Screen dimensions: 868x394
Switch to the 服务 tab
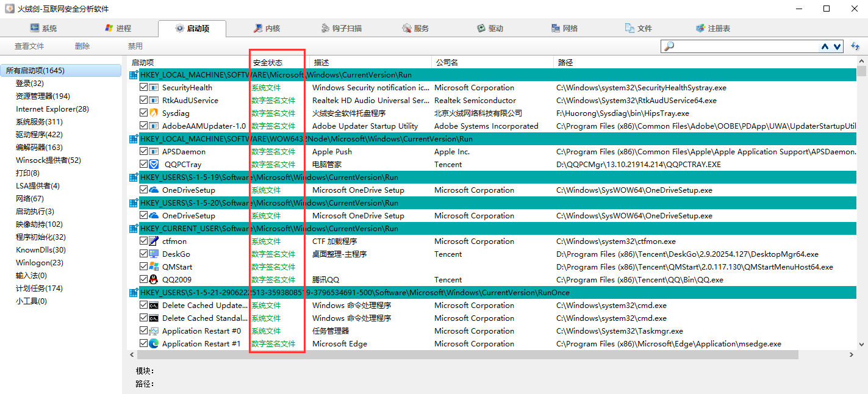click(415, 29)
